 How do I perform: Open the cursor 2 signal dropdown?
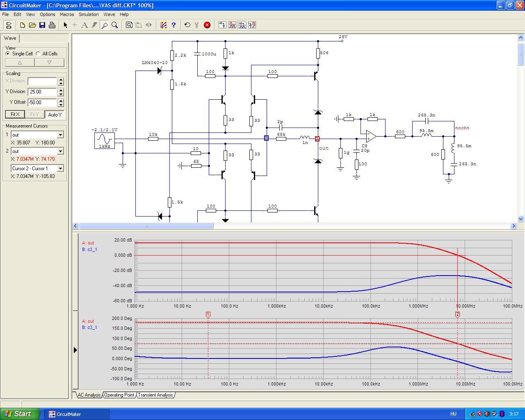pos(60,151)
